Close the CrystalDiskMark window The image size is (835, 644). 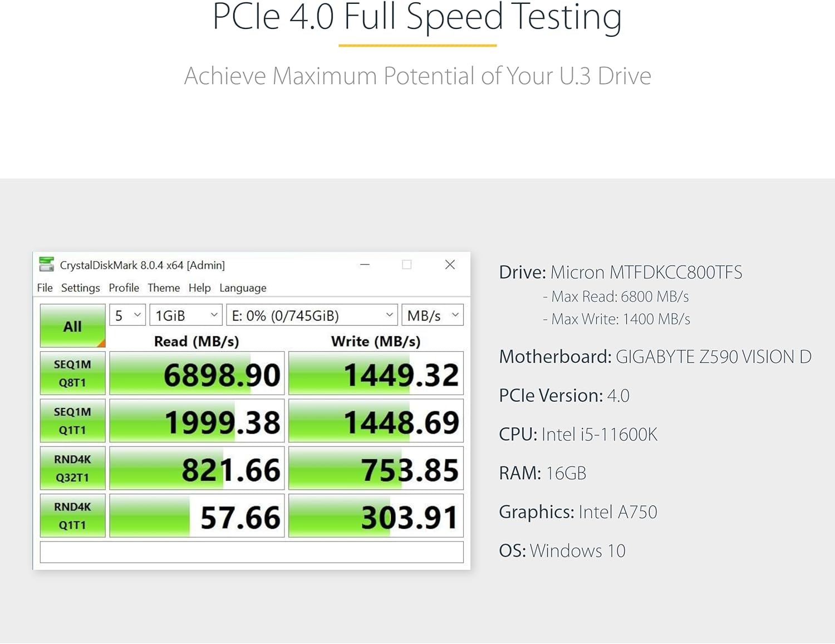point(450,264)
